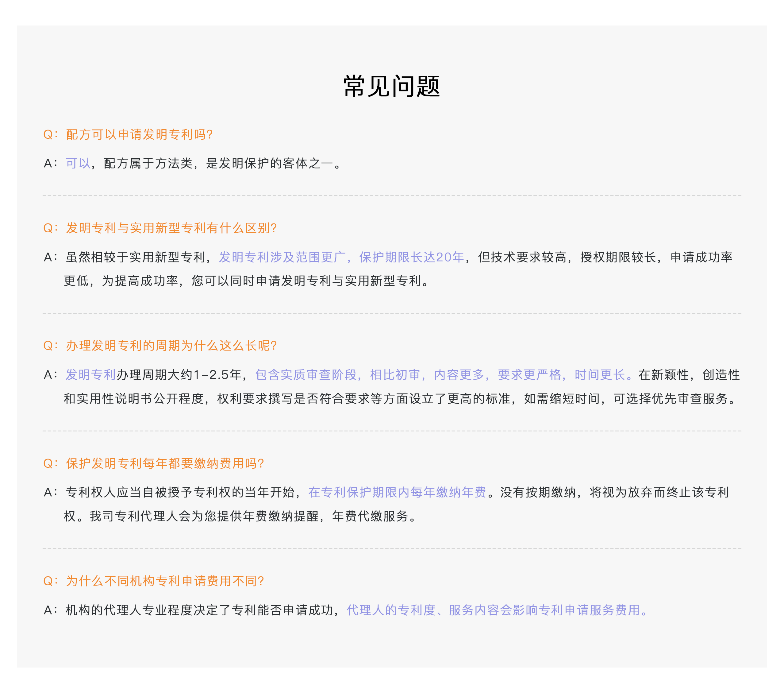Screen dimensions: 784x693
Task: Click the text 办理周期大约1-2.5年
Action: click(179, 375)
